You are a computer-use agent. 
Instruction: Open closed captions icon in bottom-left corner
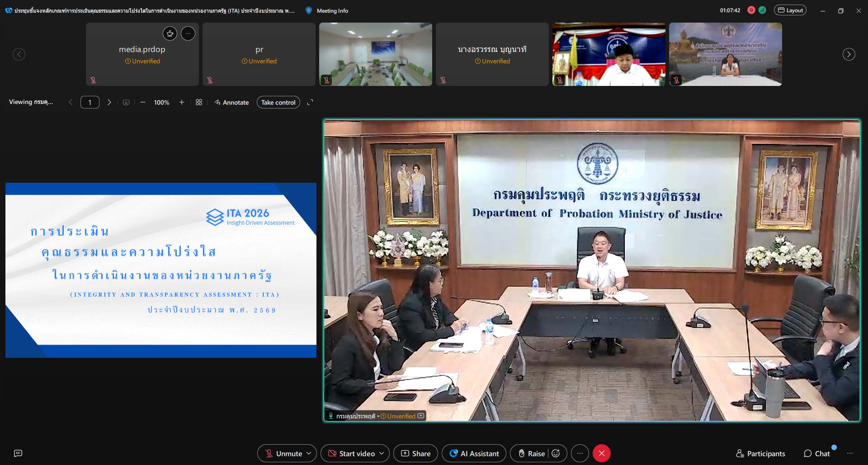18,453
